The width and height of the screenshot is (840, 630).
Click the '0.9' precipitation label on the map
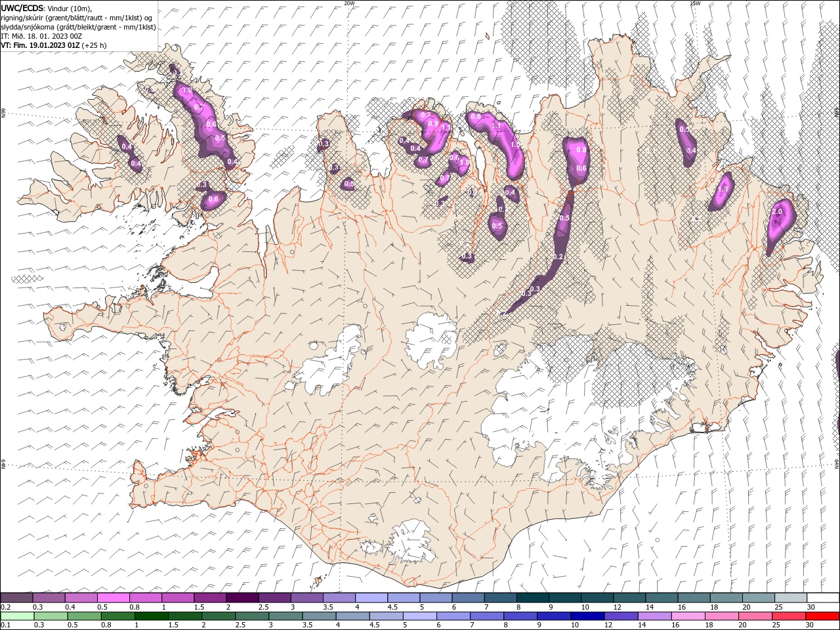click(x=432, y=123)
